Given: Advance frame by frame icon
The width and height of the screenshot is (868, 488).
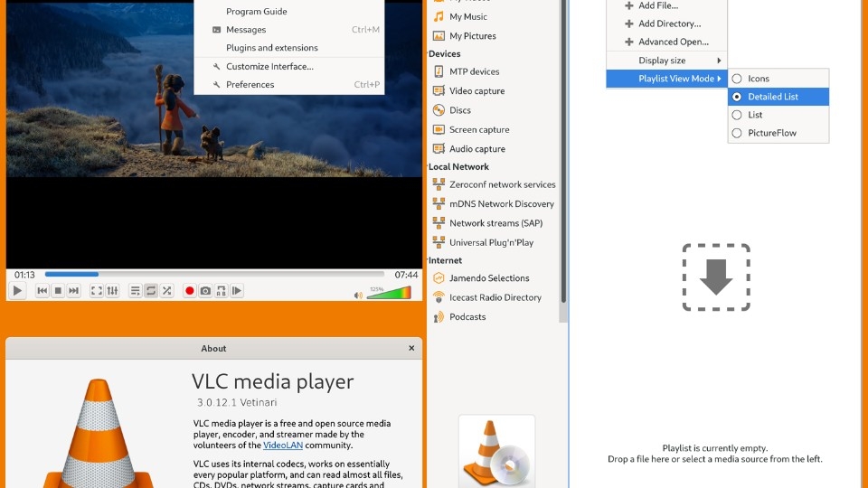Looking at the screenshot, I should coord(237,290).
